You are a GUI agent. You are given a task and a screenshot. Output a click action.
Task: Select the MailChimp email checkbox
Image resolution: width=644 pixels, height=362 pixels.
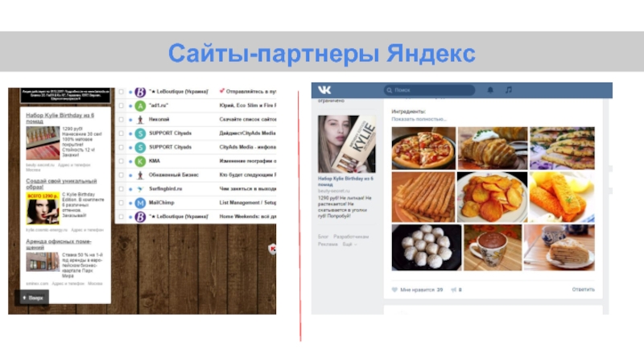click(x=122, y=203)
